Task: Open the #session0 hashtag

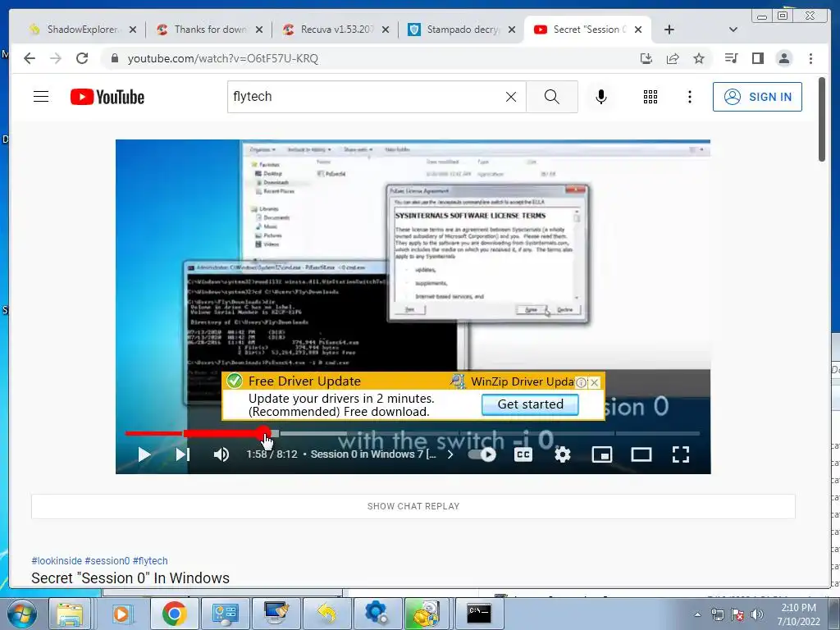Action: (x=107, y=561)
